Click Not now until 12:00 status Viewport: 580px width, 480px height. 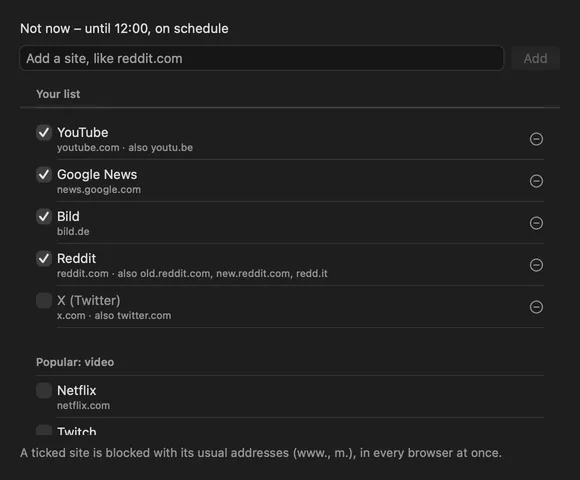(124, 28)
